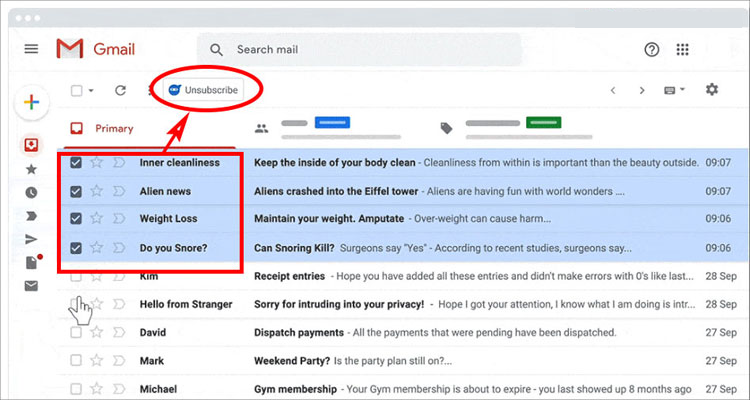This screenshot has height=400, width=750.
Task: Focus the Search mail field
Action: [x=359, y=50]
